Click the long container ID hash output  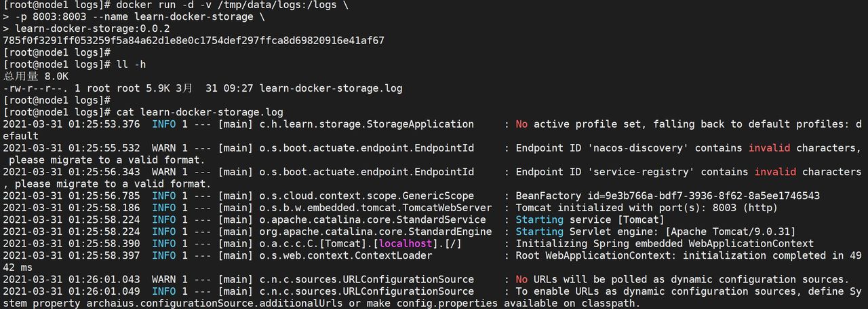pos(193,41)
